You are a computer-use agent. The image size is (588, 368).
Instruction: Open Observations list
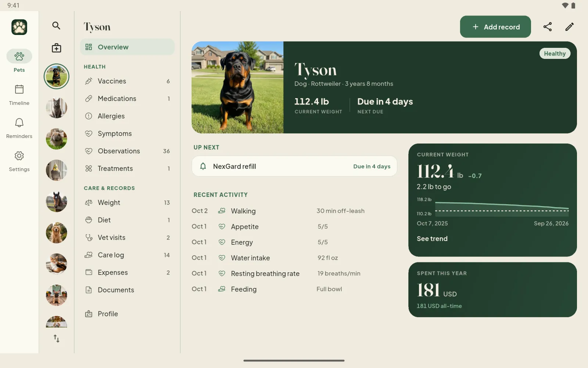tap(127, 151)
